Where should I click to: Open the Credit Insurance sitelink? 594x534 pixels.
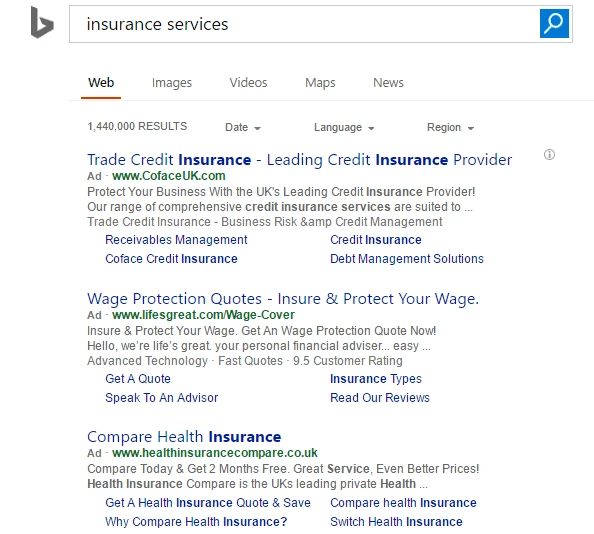pos(376,240)
